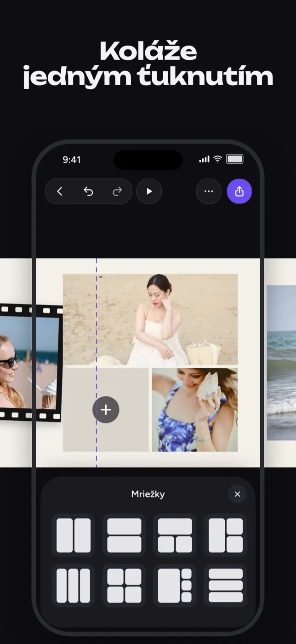The width and height of the screenshot is (296, 644).
Task: Select the two-by-two four cell grid
Action: pos(124,586)
